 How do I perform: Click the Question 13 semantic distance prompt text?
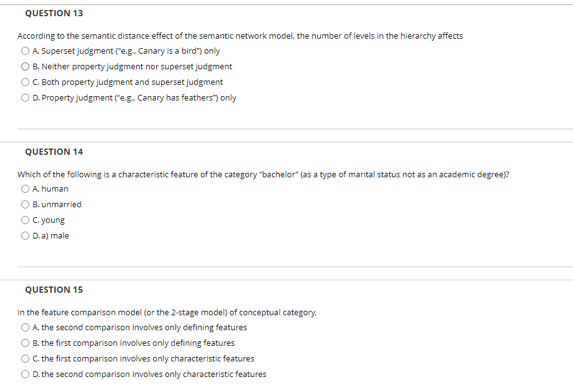(240, 36)
